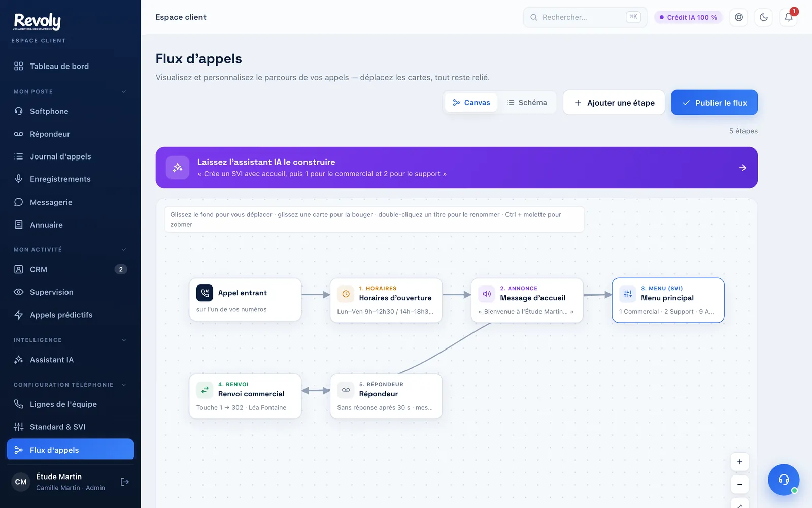Click the voicemail icon on Répondeur card

point(346,390)
